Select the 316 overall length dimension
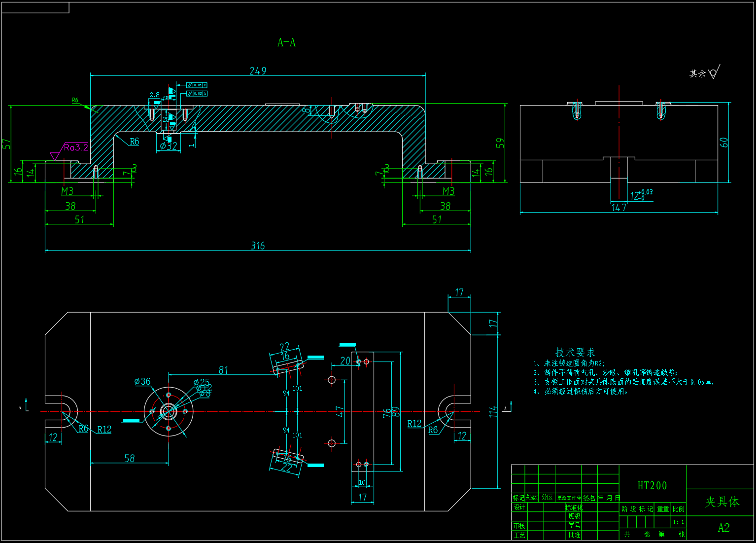Viewport: 756px width, 543px height. coord(258,246)
